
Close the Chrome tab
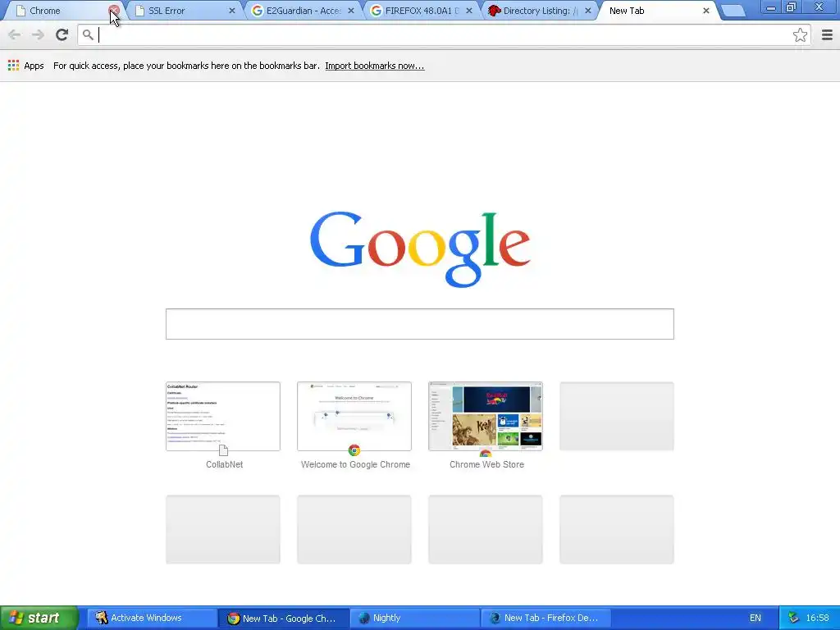[113, 10]
